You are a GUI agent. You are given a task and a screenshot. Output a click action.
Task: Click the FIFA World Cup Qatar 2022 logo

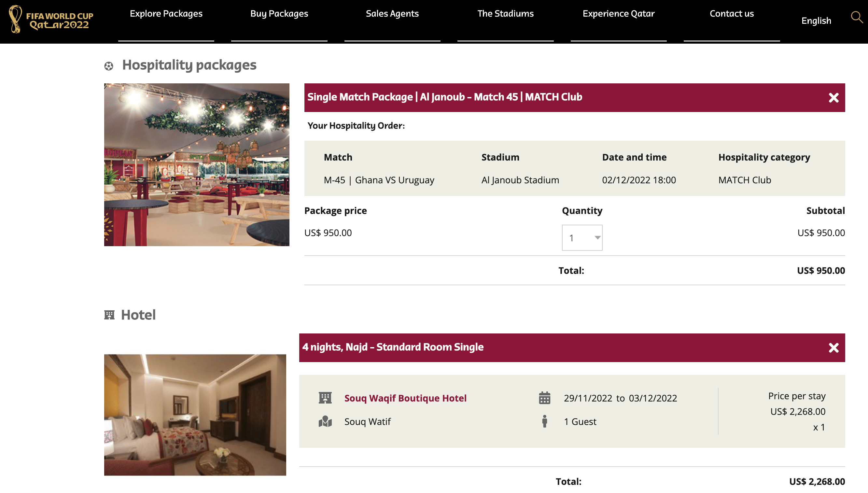coord(51,19)
